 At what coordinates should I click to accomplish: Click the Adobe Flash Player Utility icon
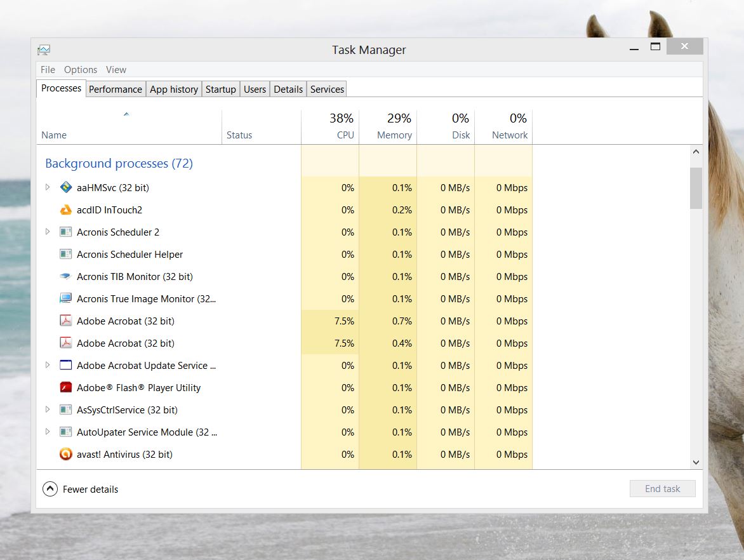(x=66, y=387)
